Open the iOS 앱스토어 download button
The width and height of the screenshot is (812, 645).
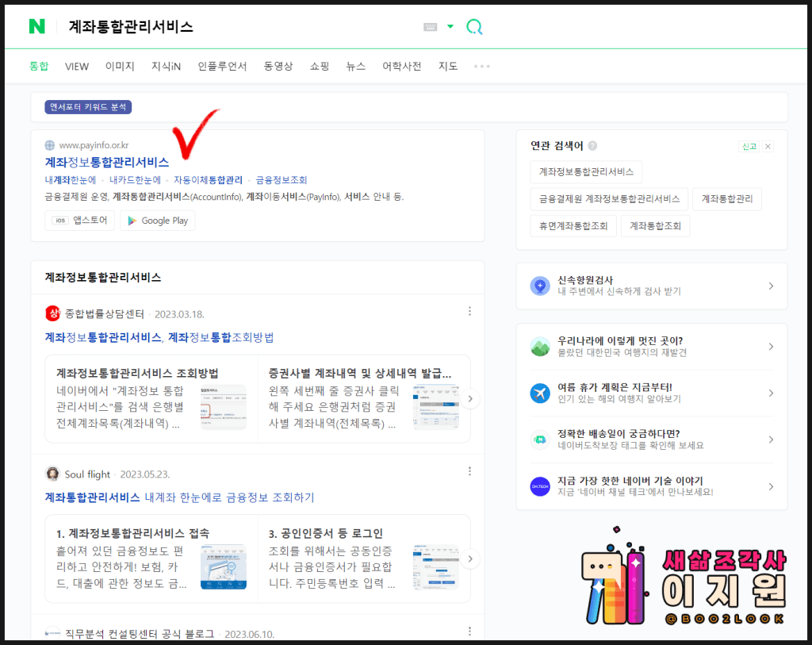point(79,221)
